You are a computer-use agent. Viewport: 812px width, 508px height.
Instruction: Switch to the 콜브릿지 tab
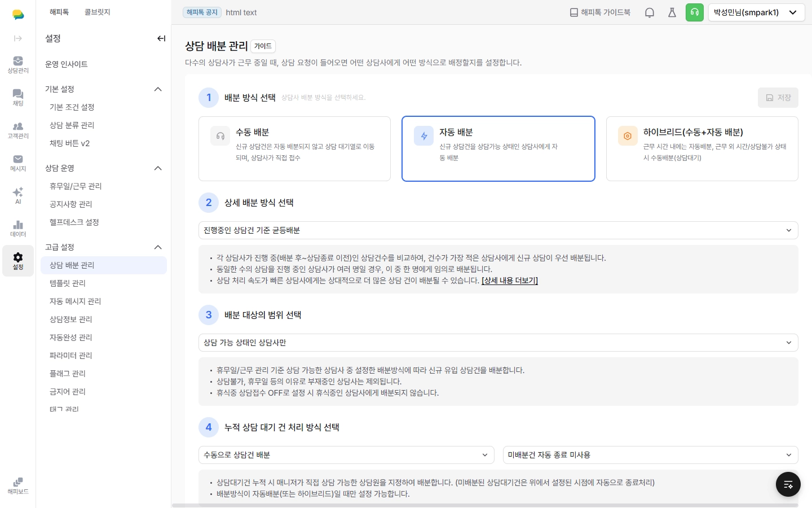(x=97, y=12)
